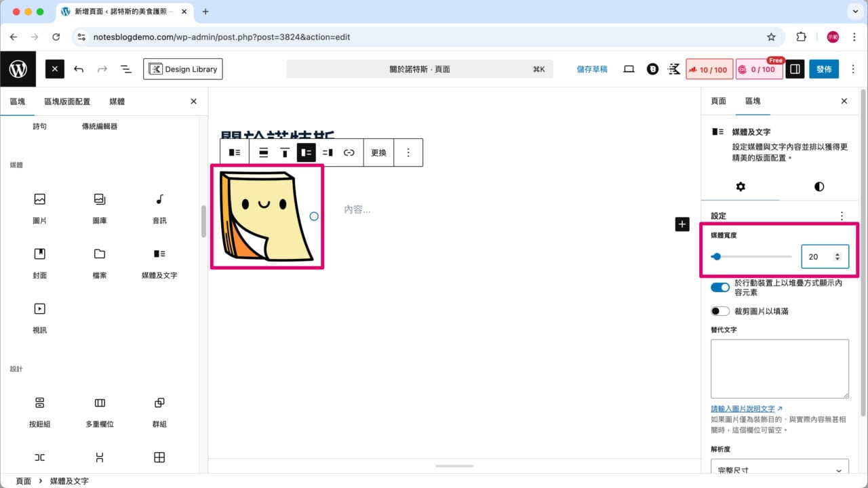Image resolution: width=868 pixels, height=488 pixels.
Task: Open 設定 panel three-dot options menu
Action: (x=842, y=216)
